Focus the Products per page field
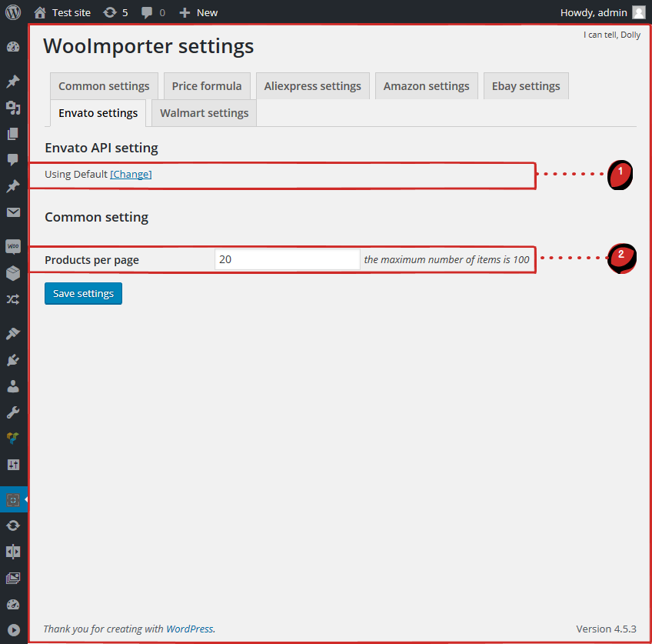Image resolution: width=652 pixels, height=644 pixels. coord(288,259)
